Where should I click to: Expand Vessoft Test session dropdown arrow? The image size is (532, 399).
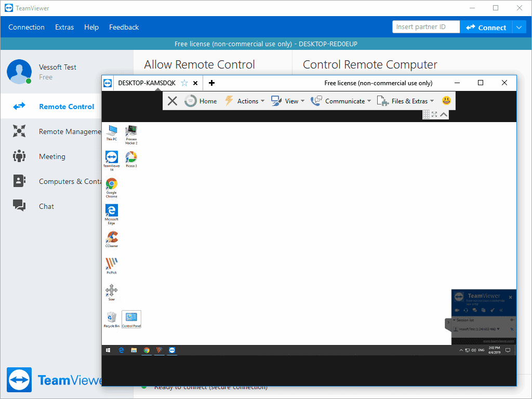498,329
